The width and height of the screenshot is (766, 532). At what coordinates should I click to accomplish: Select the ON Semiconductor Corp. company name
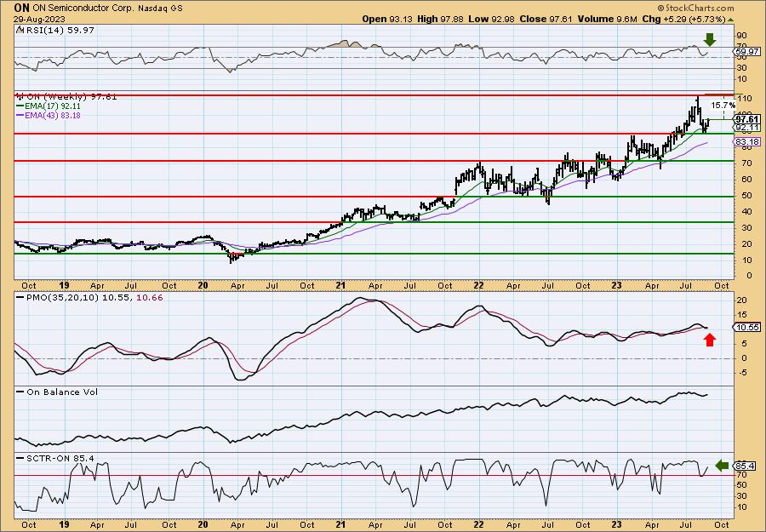tap(84, 8)
